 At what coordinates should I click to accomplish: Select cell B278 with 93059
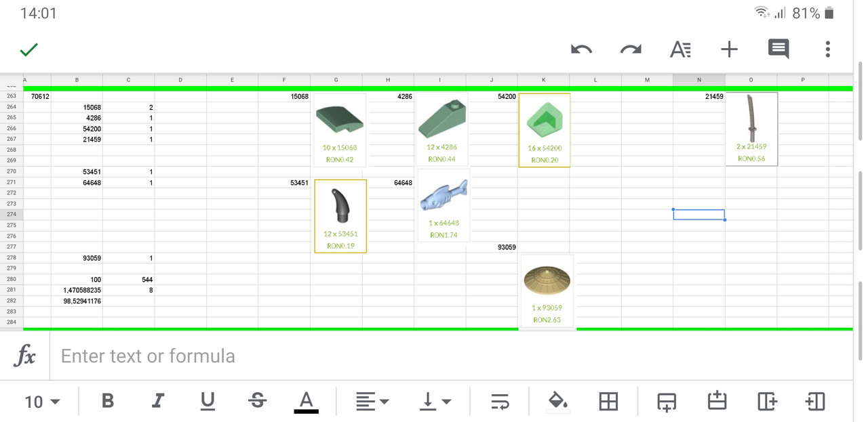point(77,258)
